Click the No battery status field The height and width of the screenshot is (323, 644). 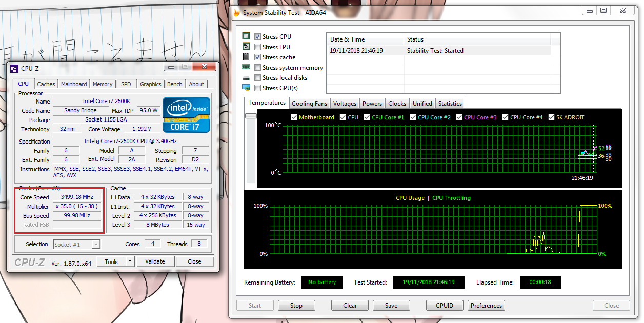pyautogui.click(x=322, y=282)
